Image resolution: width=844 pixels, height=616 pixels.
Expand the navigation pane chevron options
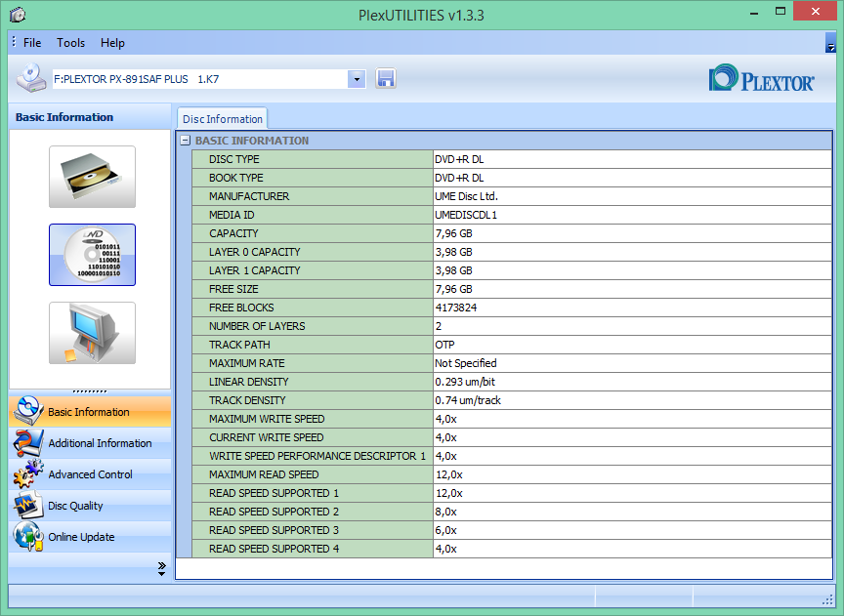pos(161,569)
